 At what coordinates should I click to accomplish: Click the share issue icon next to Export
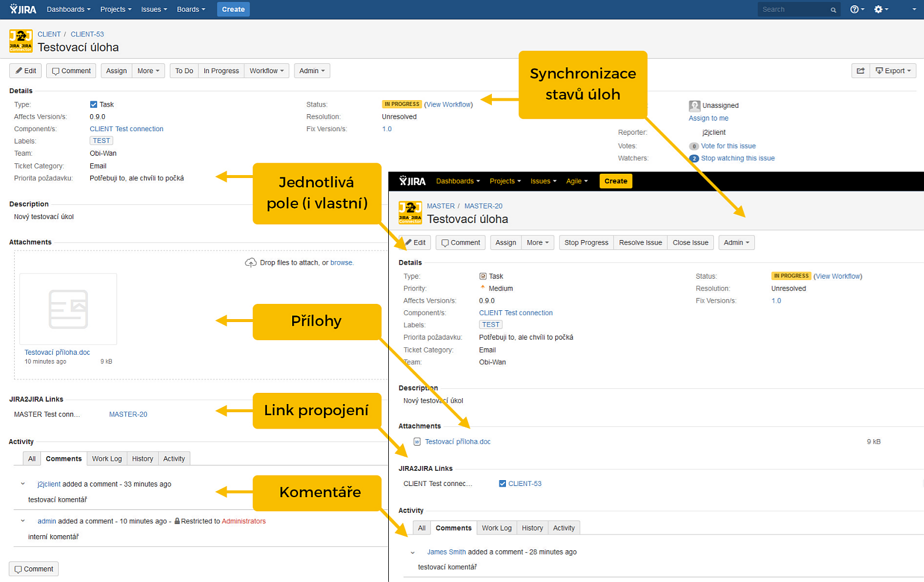(x=860, y=71)
